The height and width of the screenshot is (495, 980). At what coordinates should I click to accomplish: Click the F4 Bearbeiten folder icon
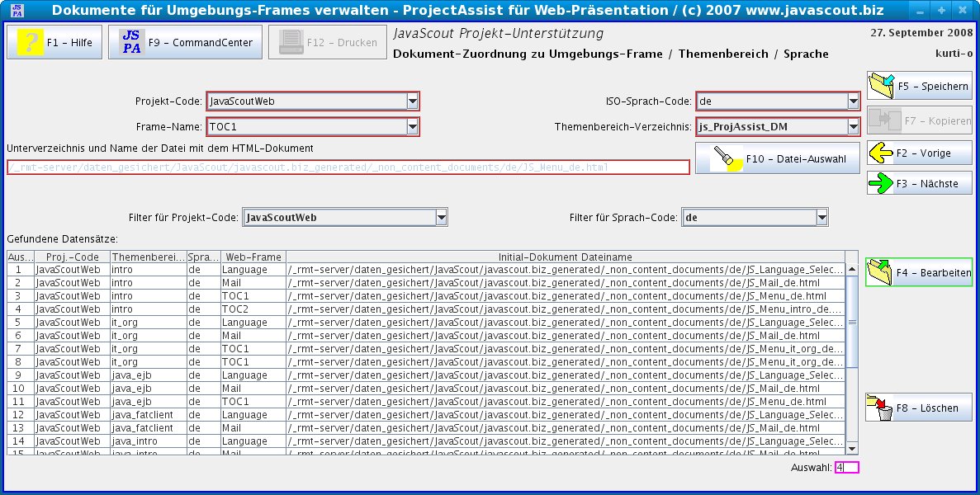point(881,272)
